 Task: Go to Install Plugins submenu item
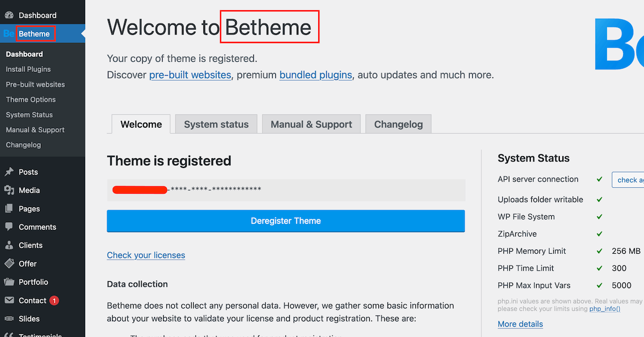point(28,69)
